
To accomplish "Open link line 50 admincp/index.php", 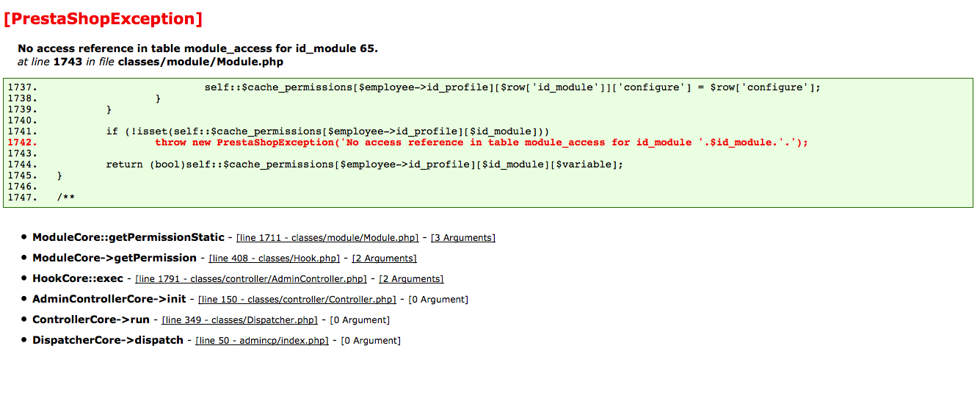I will pos(262,341).
